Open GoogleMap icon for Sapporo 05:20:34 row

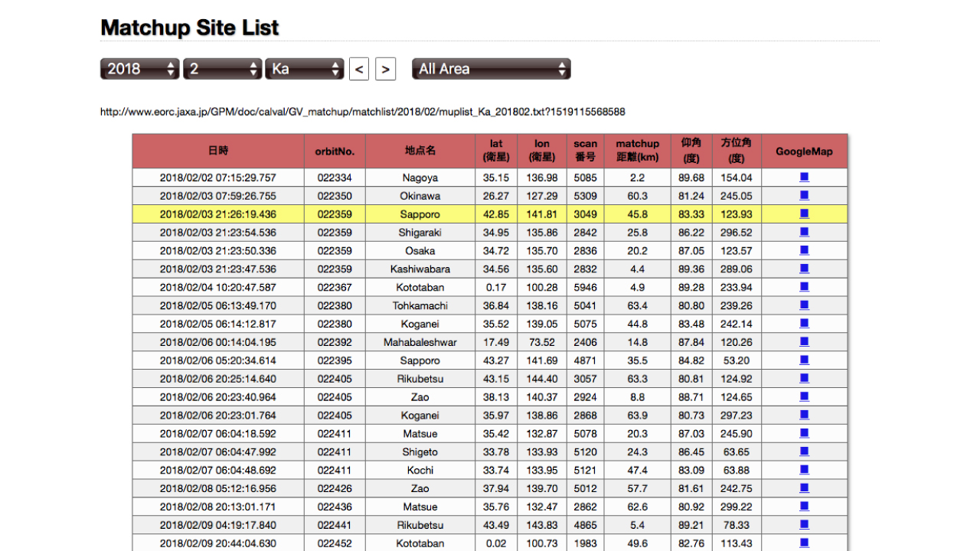[804, 360]
